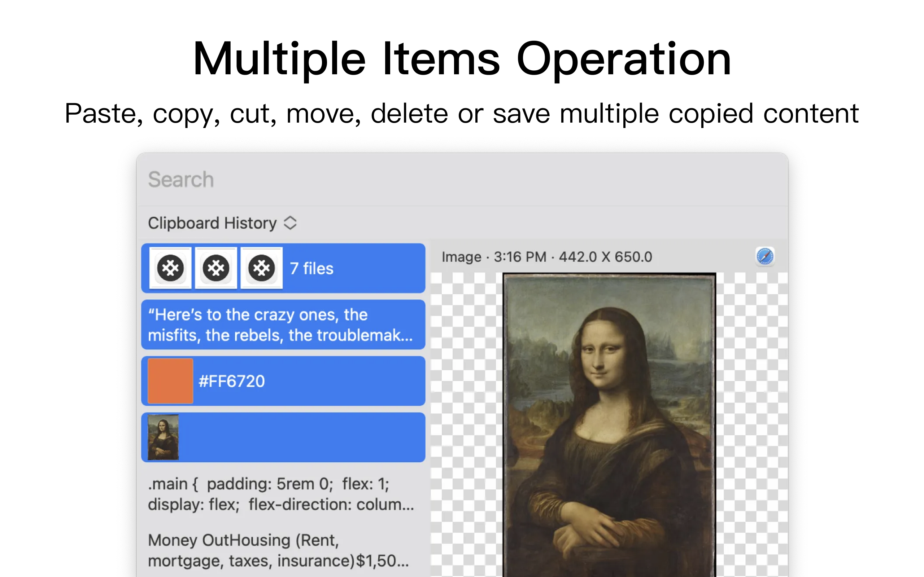Viewport: 924px width, 577px height.
Task: Click the image metadata header showing 3:16 PM
Action: tap(547, 256)
